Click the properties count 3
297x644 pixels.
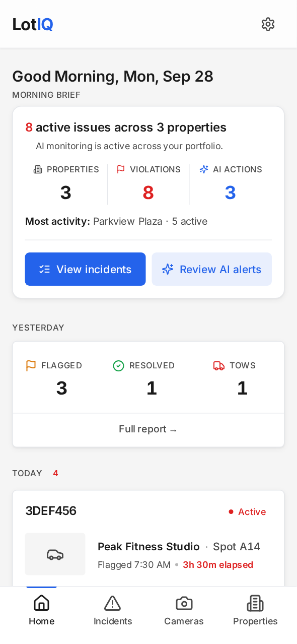pyautogui.click(x=65, y=192)
